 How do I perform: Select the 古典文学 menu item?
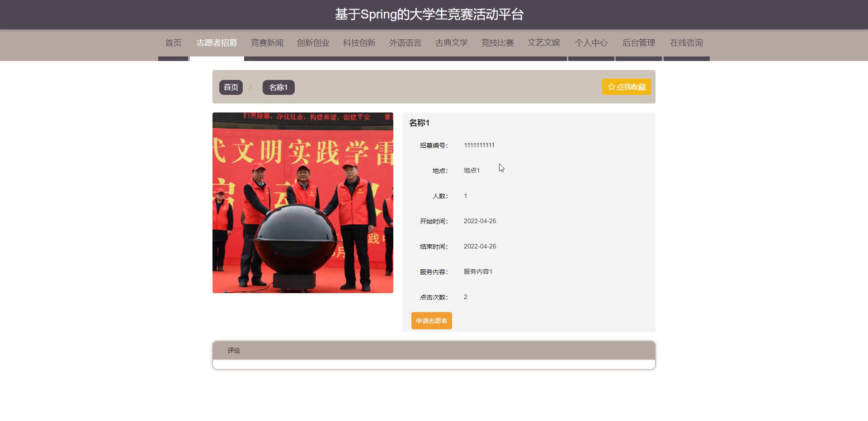(452, 43)
